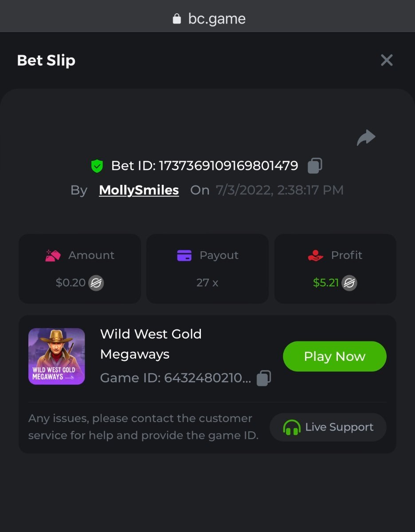Click the purple Payout card icon
Viewport: 415px width, 532px height.
coord(184,255)
